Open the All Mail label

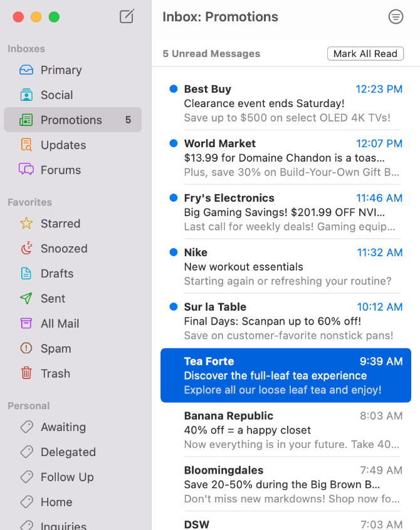click(60, 323)
